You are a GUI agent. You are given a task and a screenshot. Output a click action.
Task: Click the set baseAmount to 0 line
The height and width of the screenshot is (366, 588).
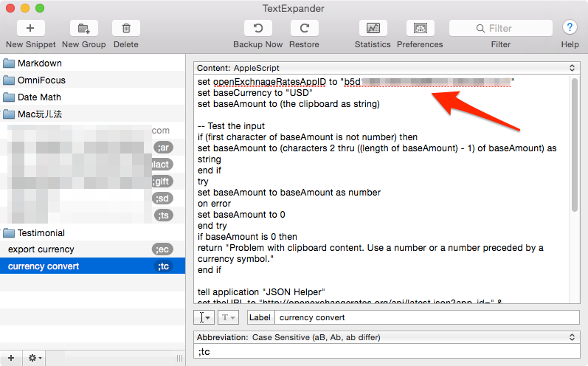tap(241, 215)
